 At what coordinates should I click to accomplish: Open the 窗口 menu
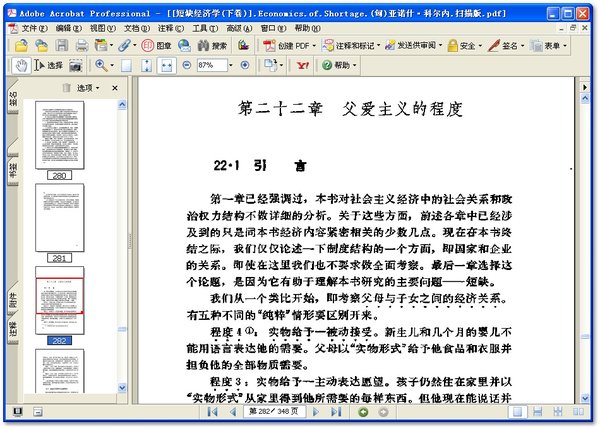pyautogui.click(x=273, y=28)
